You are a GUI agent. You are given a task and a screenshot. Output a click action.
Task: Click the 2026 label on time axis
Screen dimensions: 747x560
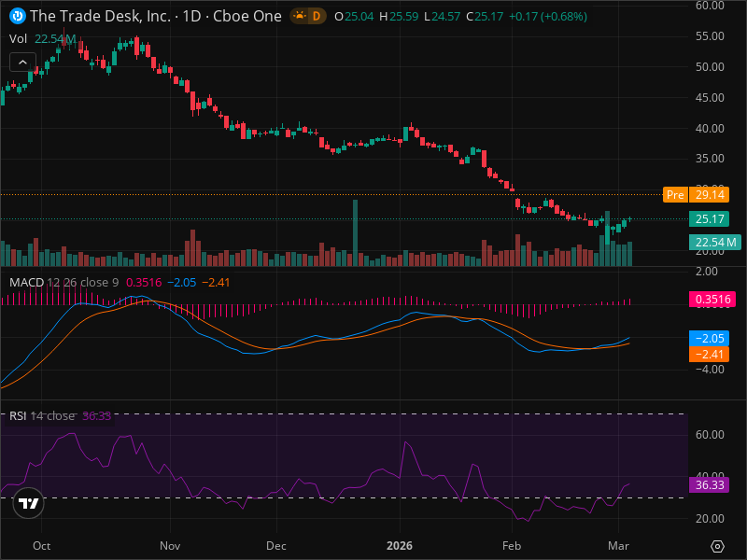pyautogui.click(x=400, y=546)
